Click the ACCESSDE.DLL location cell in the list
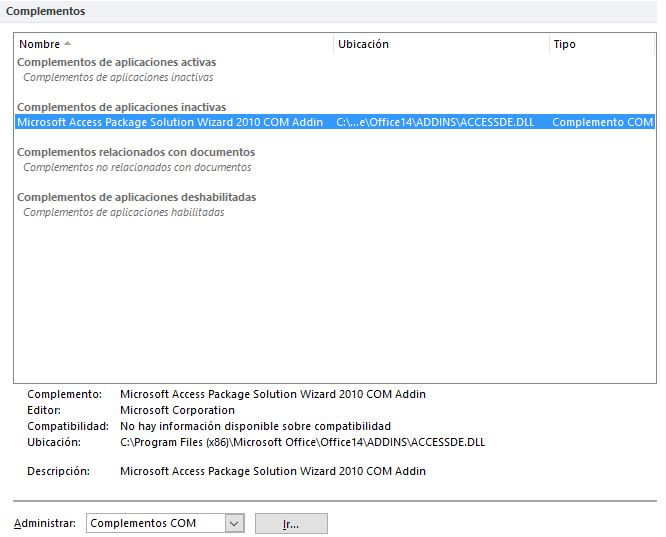The height and width of the screenshot is (537, 666). 435,122
